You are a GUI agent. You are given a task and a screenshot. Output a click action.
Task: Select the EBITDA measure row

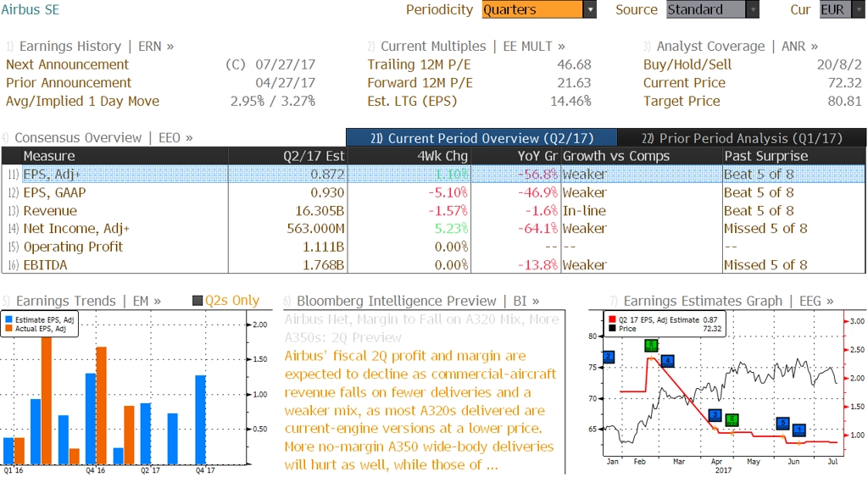[433, 265]
